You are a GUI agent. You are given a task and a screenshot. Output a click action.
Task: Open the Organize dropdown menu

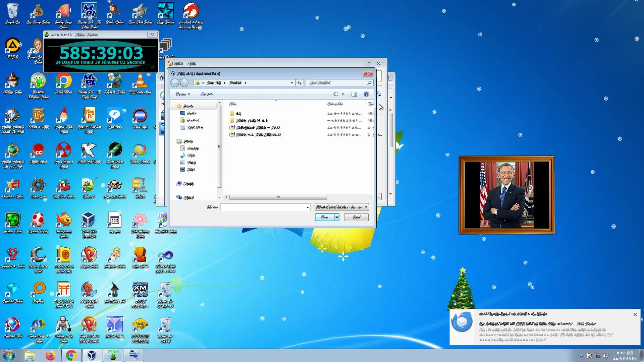(183, 94)
